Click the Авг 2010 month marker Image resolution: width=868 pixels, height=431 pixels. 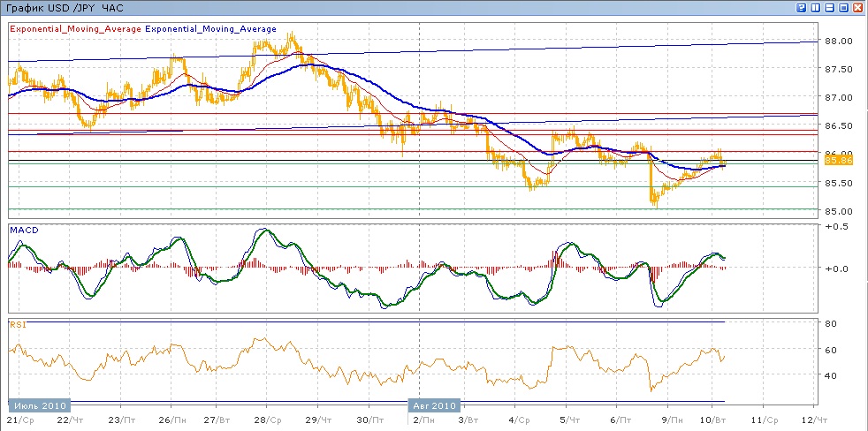(434, 405)
